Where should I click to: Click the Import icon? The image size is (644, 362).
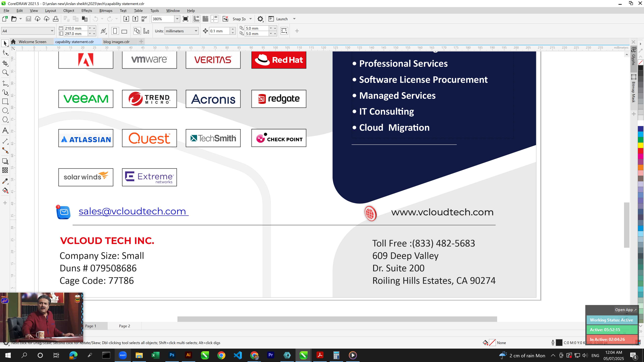click(126, 19)
